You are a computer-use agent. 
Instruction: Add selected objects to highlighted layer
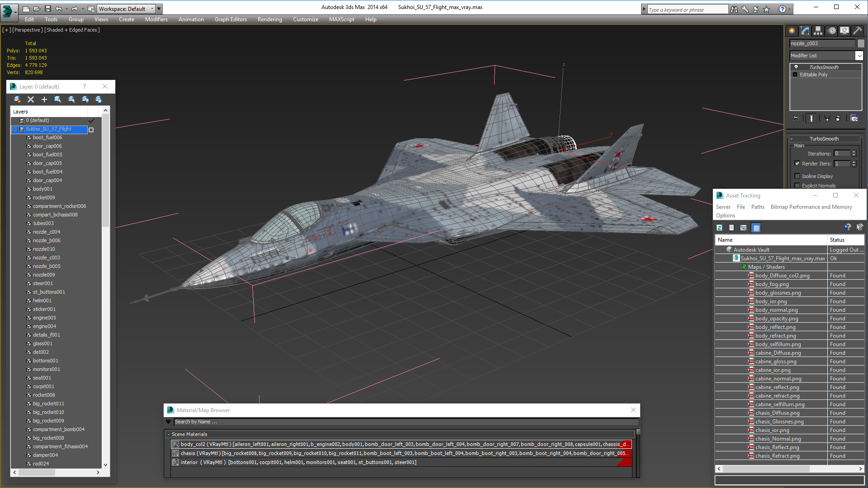[x=44, y=99]
